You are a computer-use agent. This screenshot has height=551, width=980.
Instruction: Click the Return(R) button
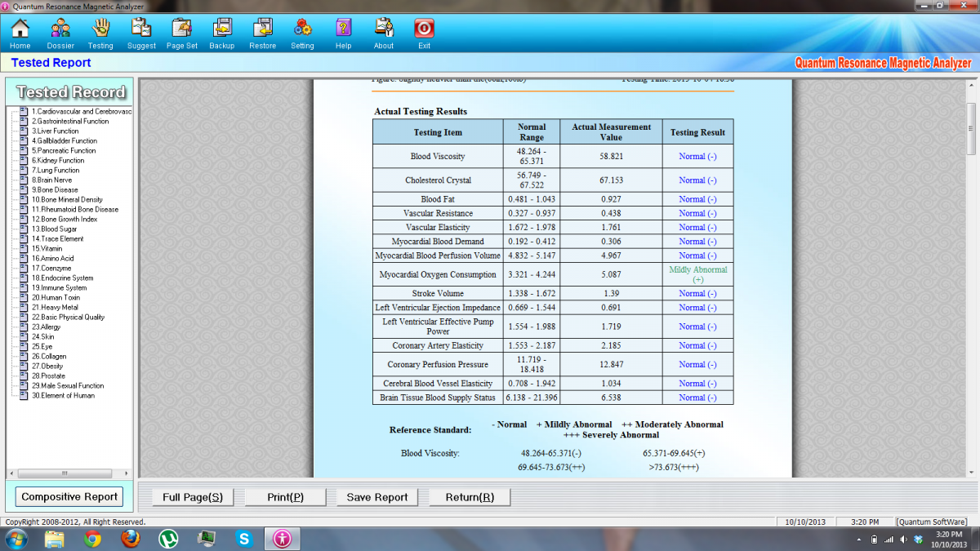[470, 496]
